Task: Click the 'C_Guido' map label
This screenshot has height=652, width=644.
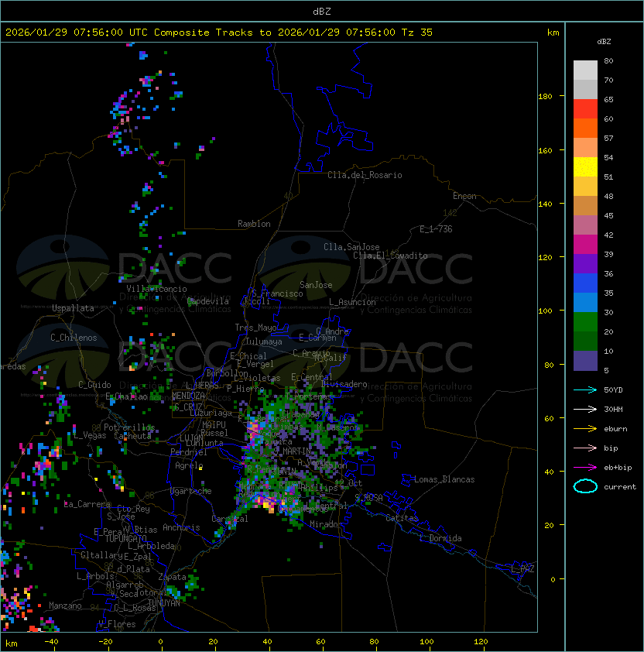Action: (94, 385)
